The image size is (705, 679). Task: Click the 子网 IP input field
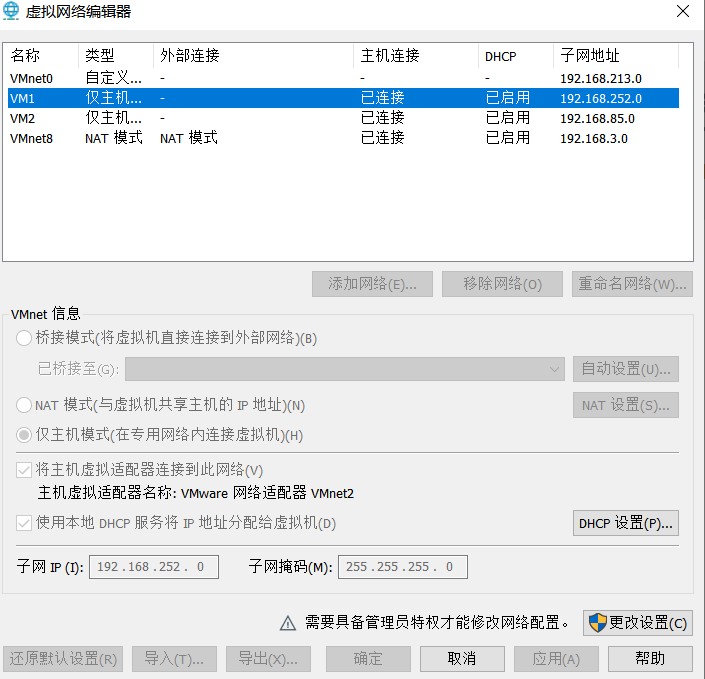154,567
